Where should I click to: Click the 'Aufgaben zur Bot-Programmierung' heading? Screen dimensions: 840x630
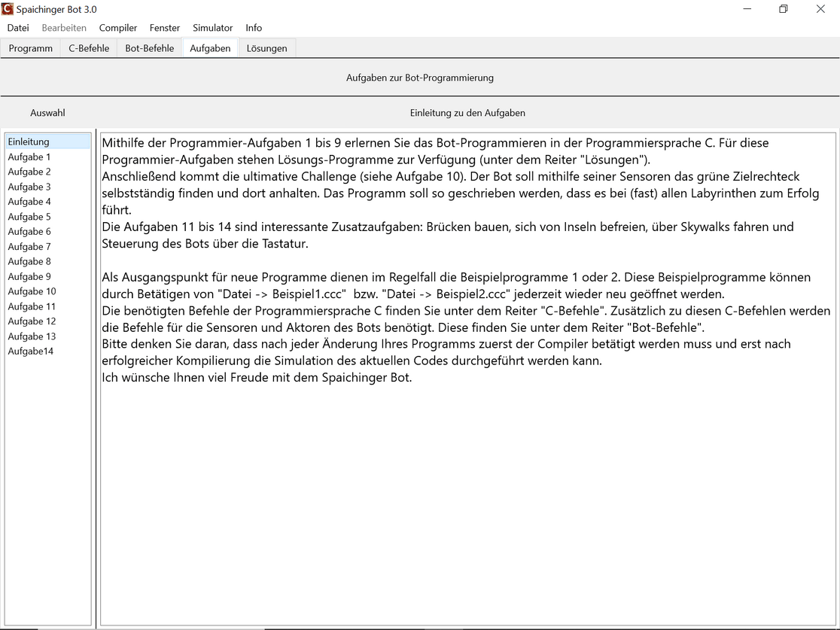coord(419,78)
